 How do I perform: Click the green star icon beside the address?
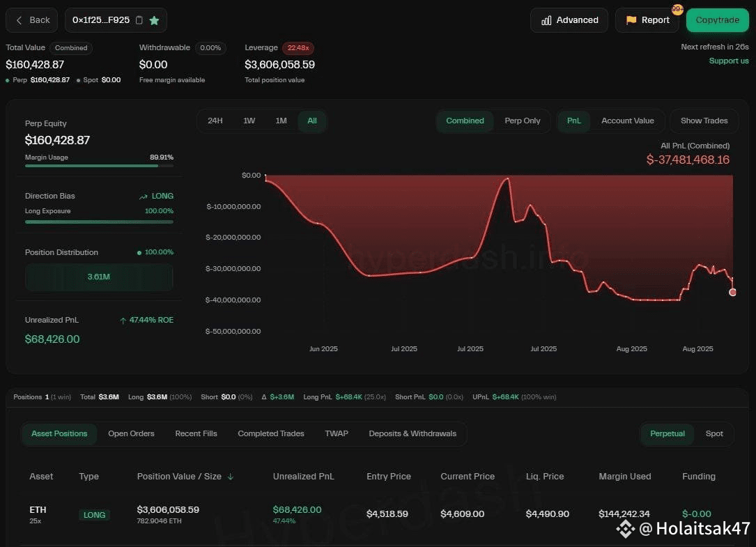[155, 21]
